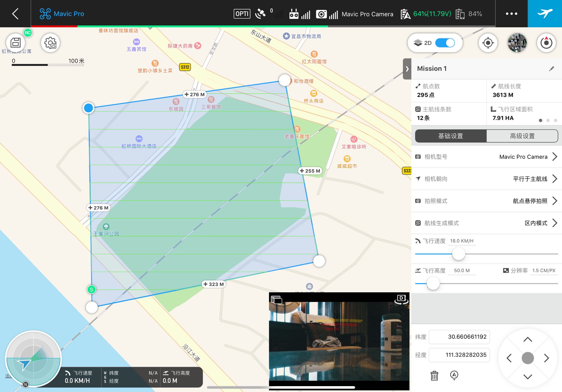Click the save mission disk icon
The image size is (562, 392).
[16, 43]
